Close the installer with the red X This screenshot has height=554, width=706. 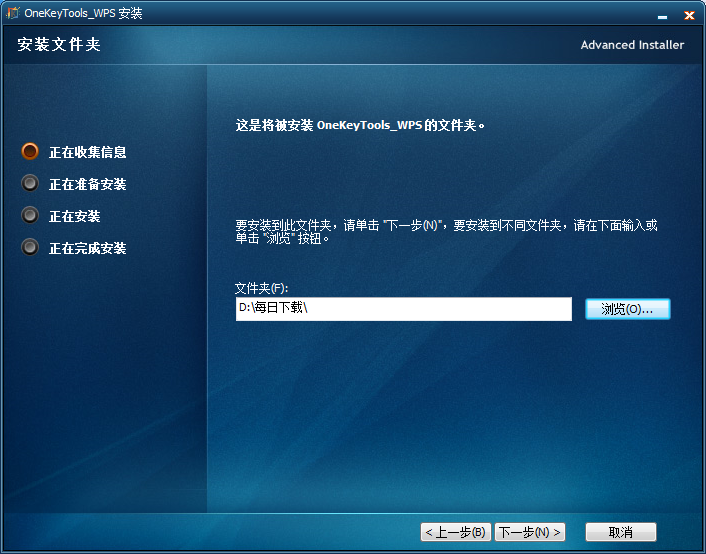pos(689,15)
